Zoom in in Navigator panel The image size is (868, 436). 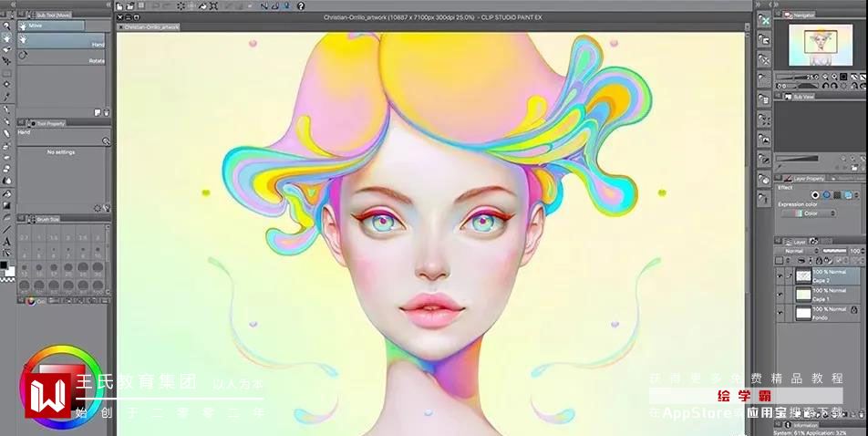[834, 77]
